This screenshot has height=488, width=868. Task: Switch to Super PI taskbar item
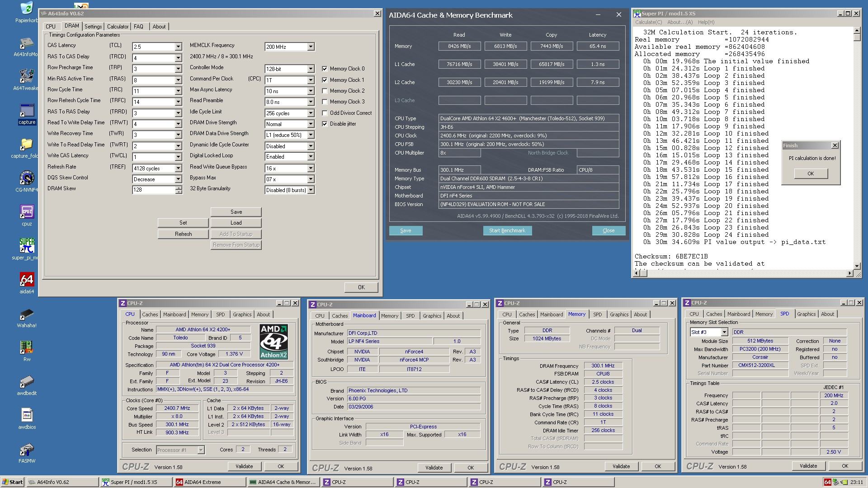[x=136, y=482]
